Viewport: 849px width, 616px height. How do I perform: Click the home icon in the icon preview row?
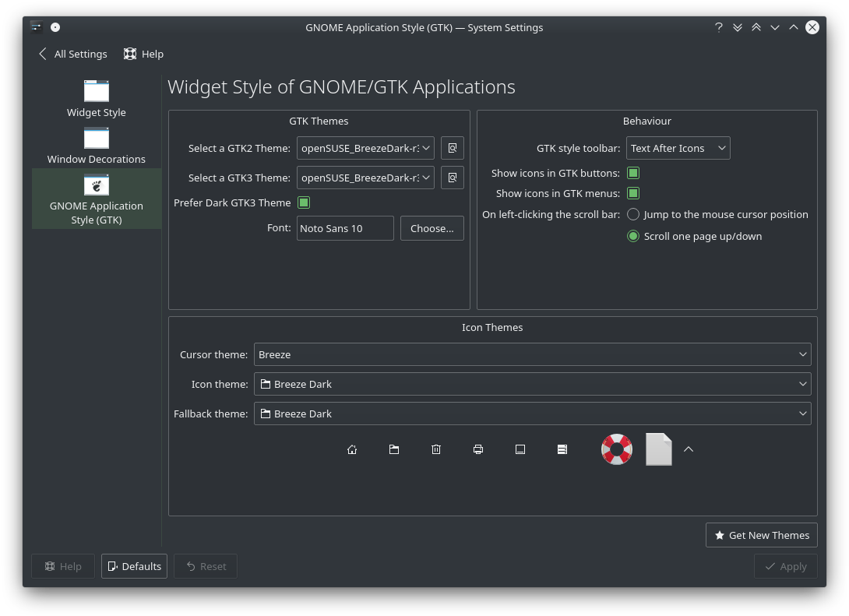coord(352,449)
